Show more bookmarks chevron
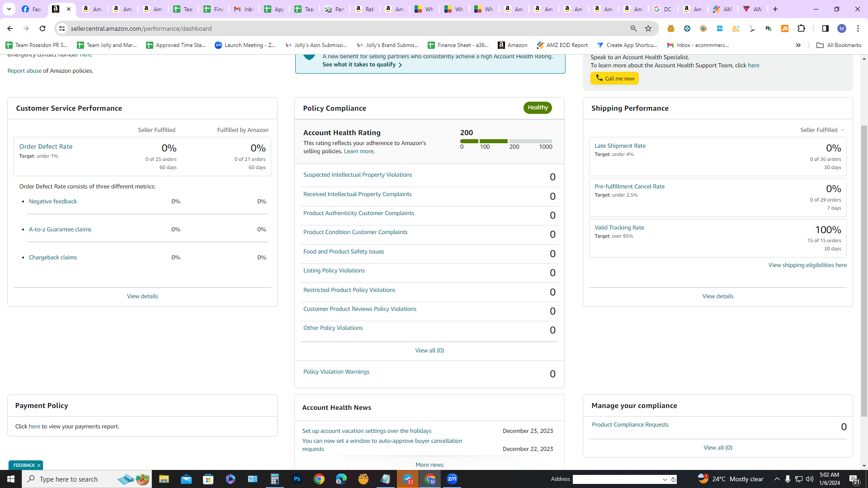This screenshot has height=488, width=868. coord(798,45)
